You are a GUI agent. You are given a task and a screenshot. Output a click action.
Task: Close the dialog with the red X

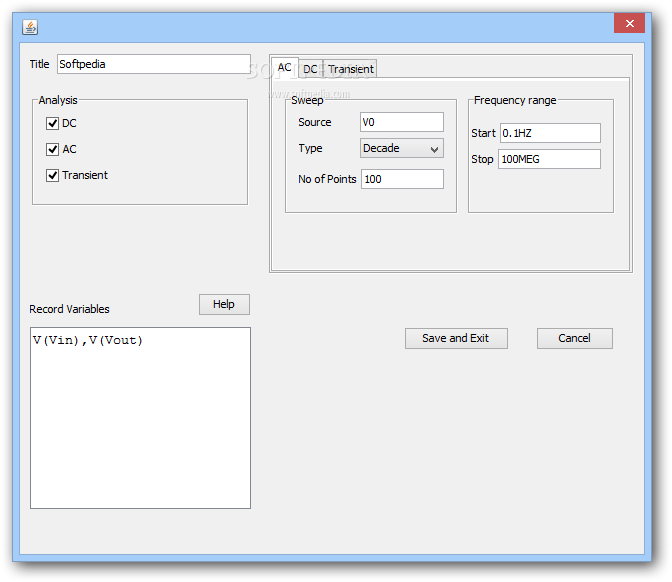(629, 23)
